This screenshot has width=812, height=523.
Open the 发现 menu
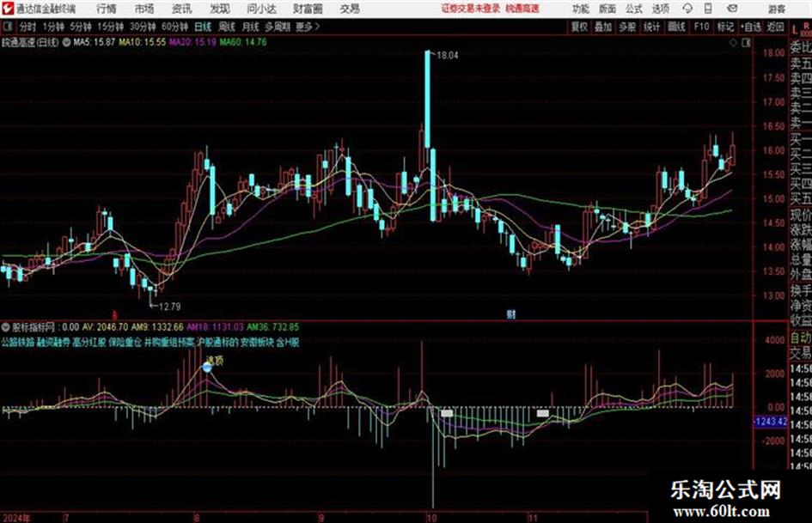point(220,9)
